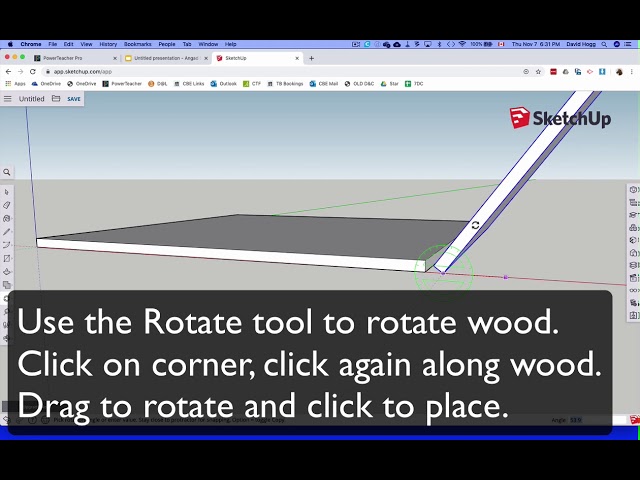The width and height of the screenshot is (640, 480).
Task: Reload the SketchUp page
Action: tap(33, 72)
